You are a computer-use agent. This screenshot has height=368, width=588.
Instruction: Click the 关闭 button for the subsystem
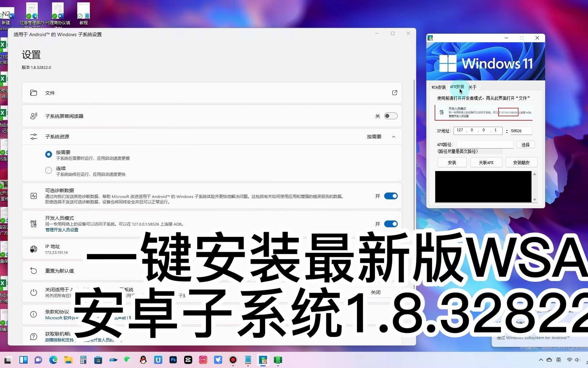(x=375, y=292)
